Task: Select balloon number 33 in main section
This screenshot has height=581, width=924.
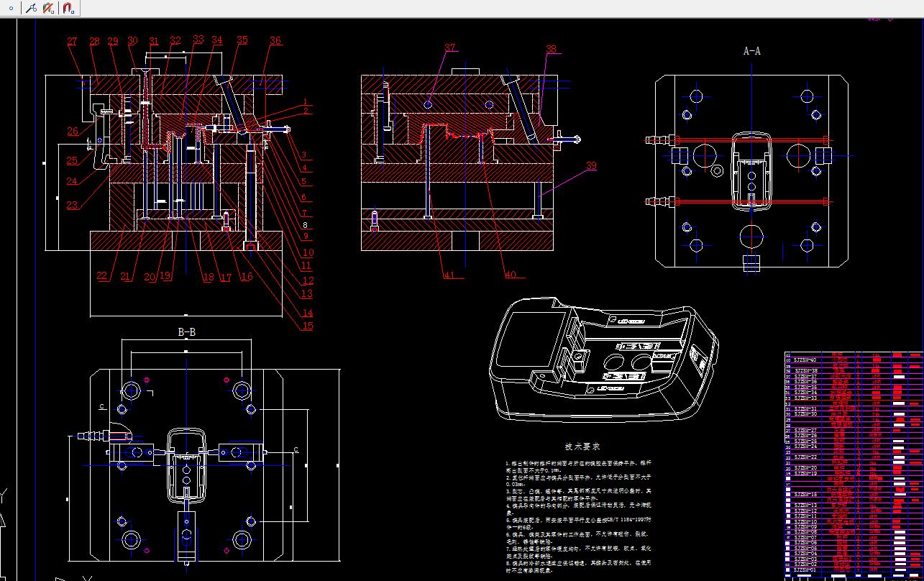Action: point(198,40)
